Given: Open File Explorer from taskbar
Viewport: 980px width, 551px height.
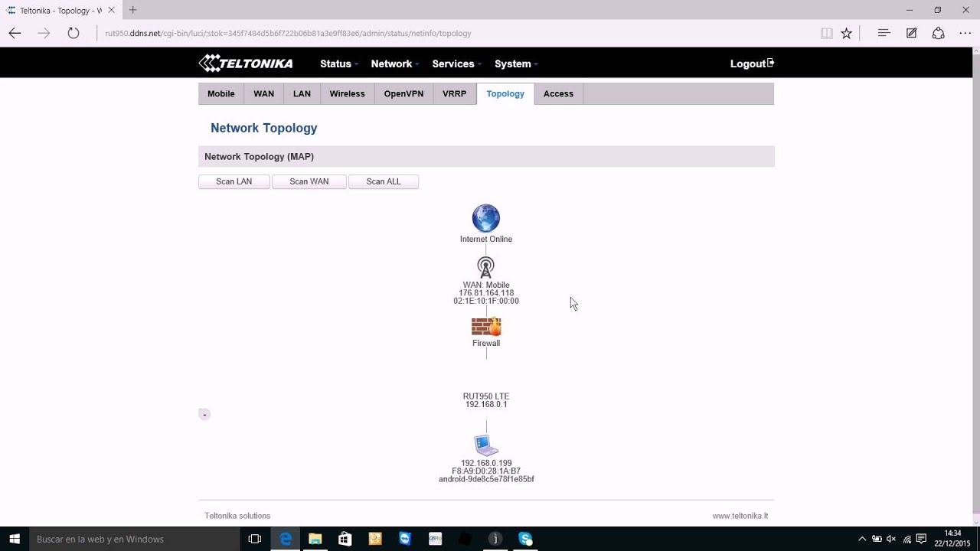Looking at the screenshot, I should point(315,539).
